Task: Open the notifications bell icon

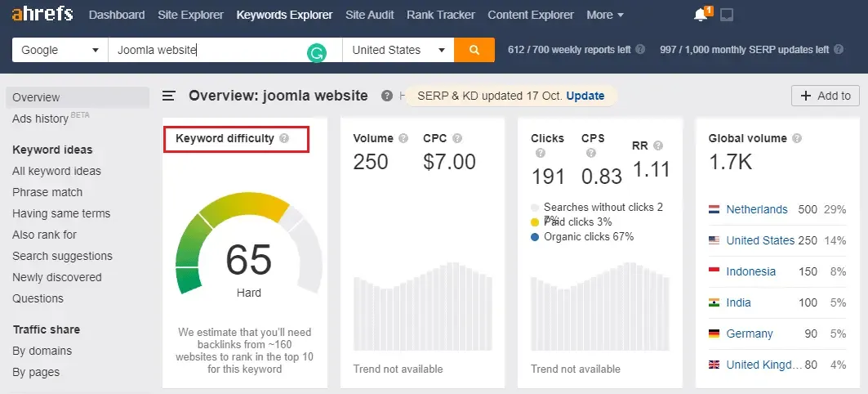Action: 701,15
